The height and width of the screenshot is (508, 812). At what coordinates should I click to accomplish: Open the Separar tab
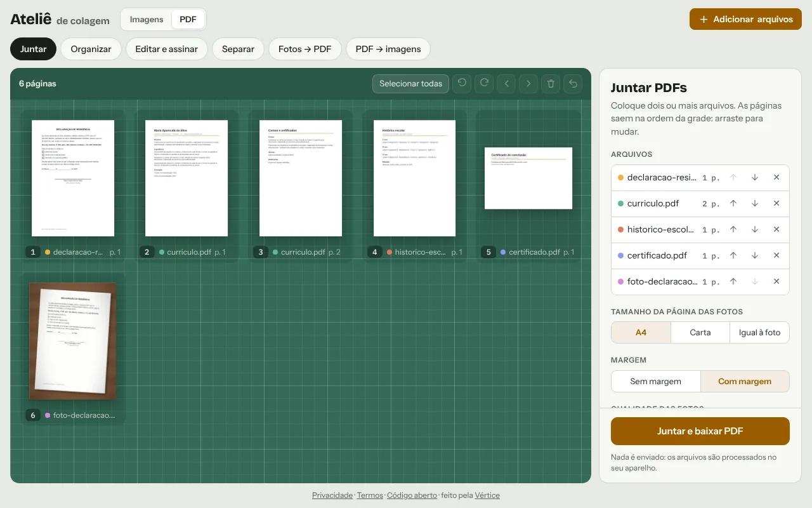coord(238,49)
